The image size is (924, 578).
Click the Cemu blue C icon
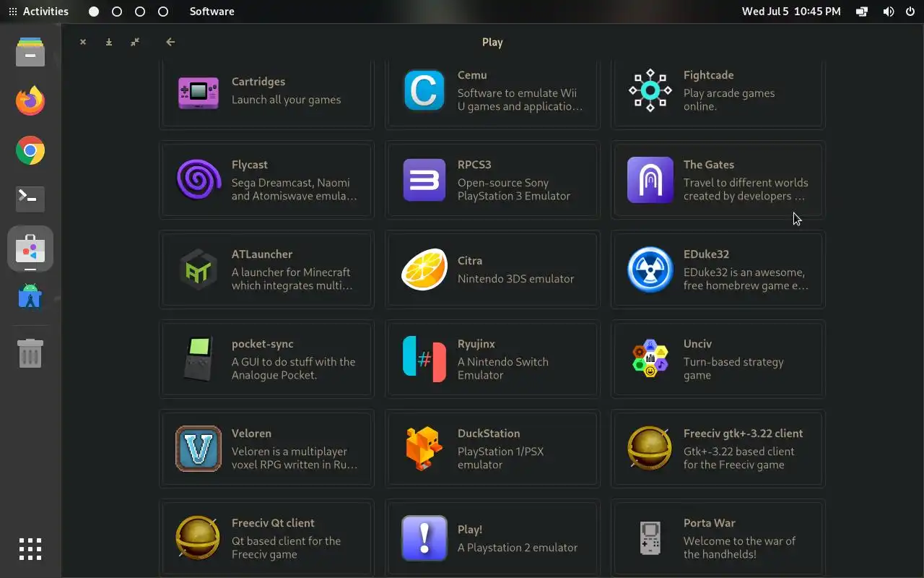[x=424, y=90]
